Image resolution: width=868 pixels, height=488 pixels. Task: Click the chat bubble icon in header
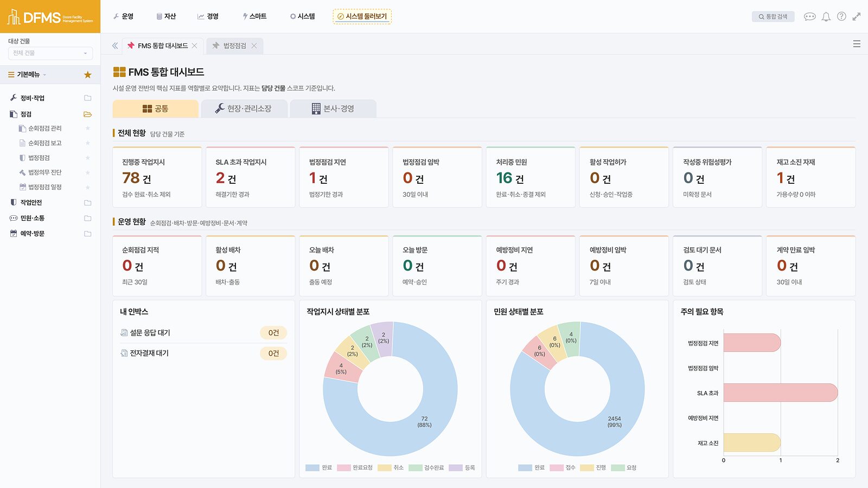point(810,17)
